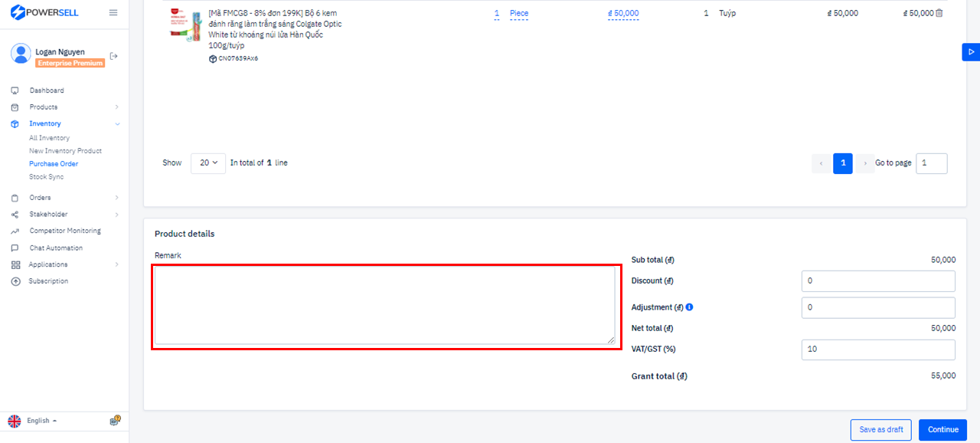Click the Discount input field

click(x=878, y=281)
